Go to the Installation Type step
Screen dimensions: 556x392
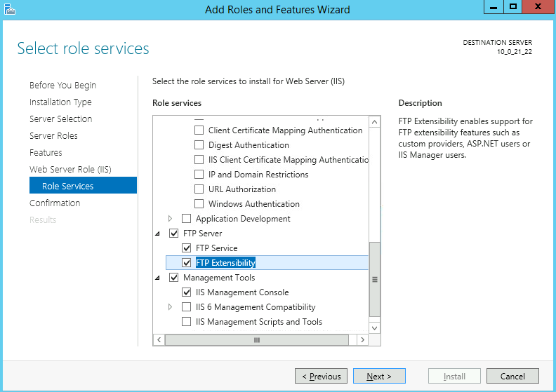(60, 102)
